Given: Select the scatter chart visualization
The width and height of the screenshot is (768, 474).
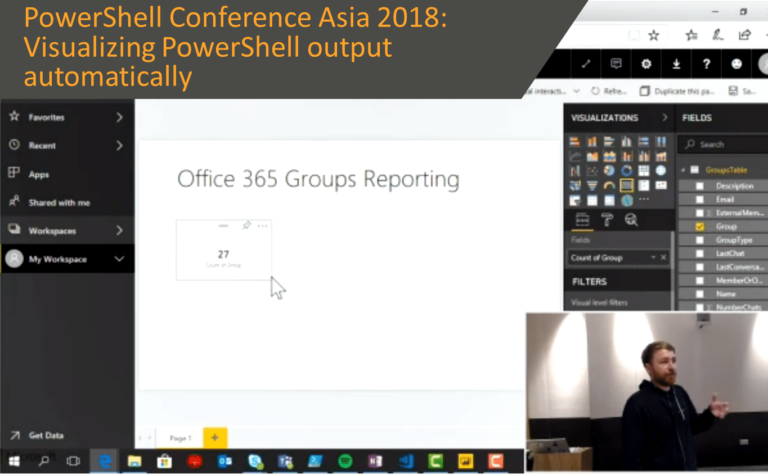Looking at the screenshot, I should pyautogui.click(x=592, y=171).
